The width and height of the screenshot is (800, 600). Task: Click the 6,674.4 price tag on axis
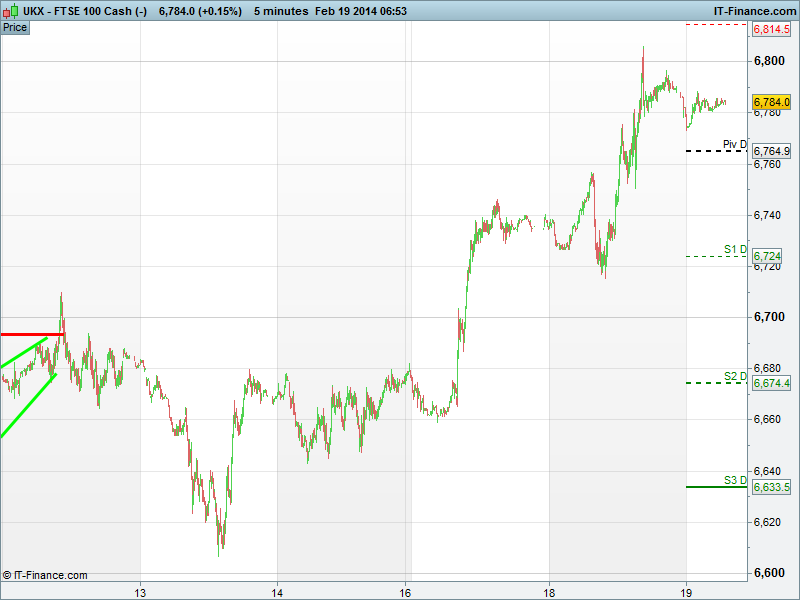click(771, 383)
